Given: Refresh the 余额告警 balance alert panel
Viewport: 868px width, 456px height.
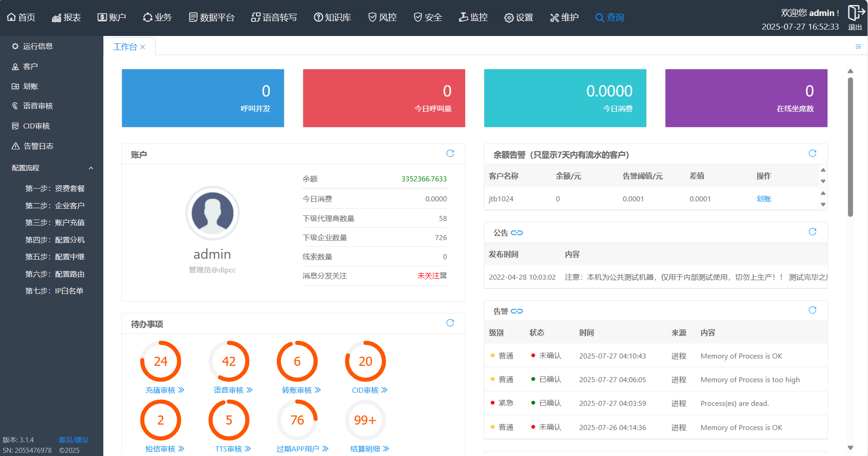Looking at the screenshot, I should 812,154.
